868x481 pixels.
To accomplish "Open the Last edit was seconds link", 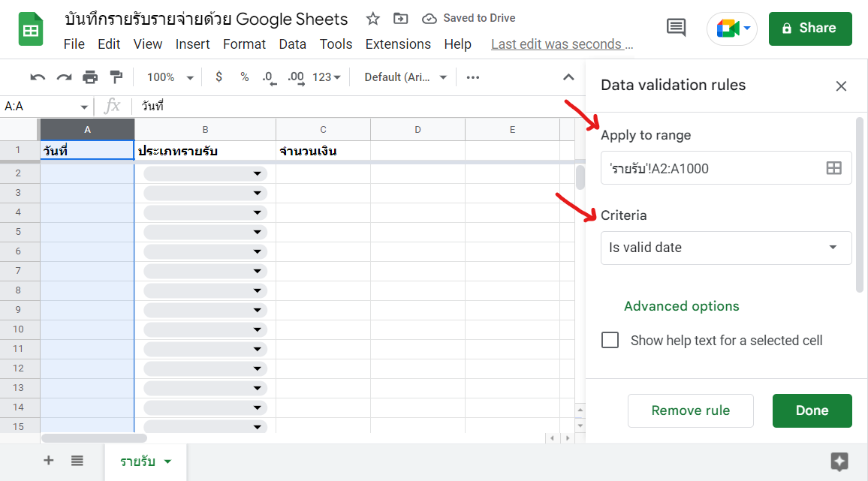I will [x=562, y=44].
